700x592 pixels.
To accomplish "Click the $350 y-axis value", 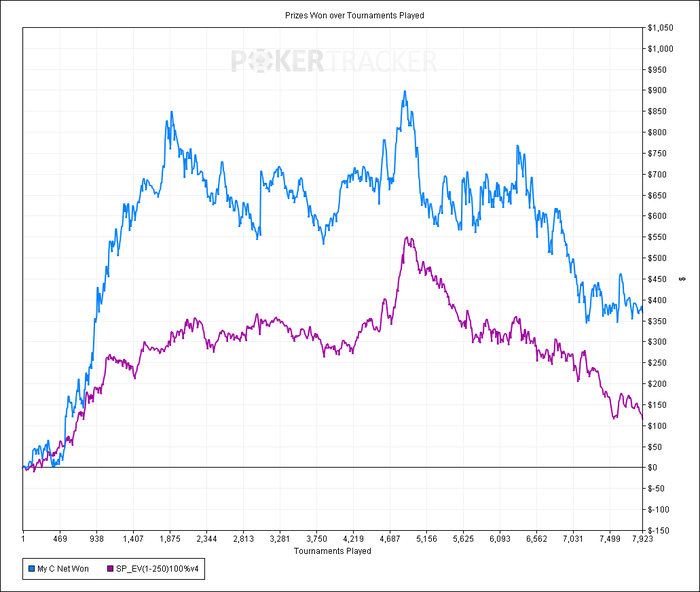I will [657, 321].
